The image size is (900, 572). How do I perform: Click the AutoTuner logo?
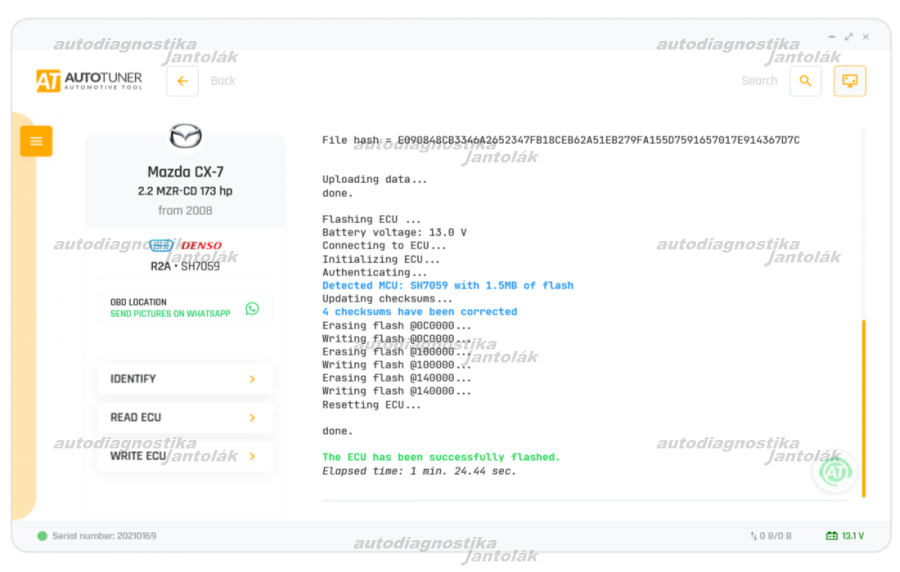[x=89, y=81]
